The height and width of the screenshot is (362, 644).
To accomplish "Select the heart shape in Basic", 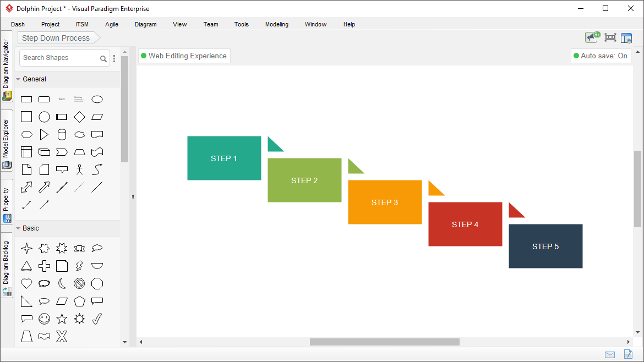I will [x=26, y=284].
